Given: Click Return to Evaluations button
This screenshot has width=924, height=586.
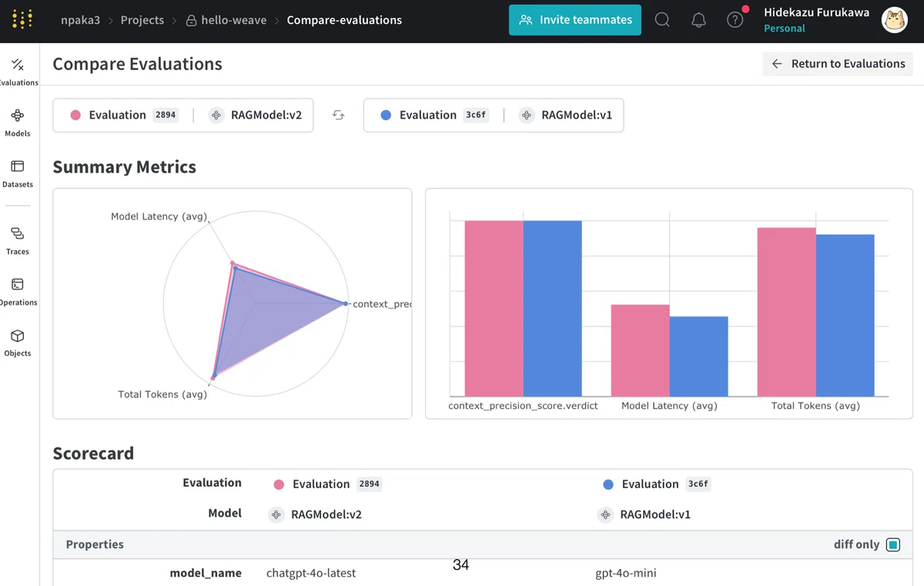Looking at the screenshot, I should 838,64.
